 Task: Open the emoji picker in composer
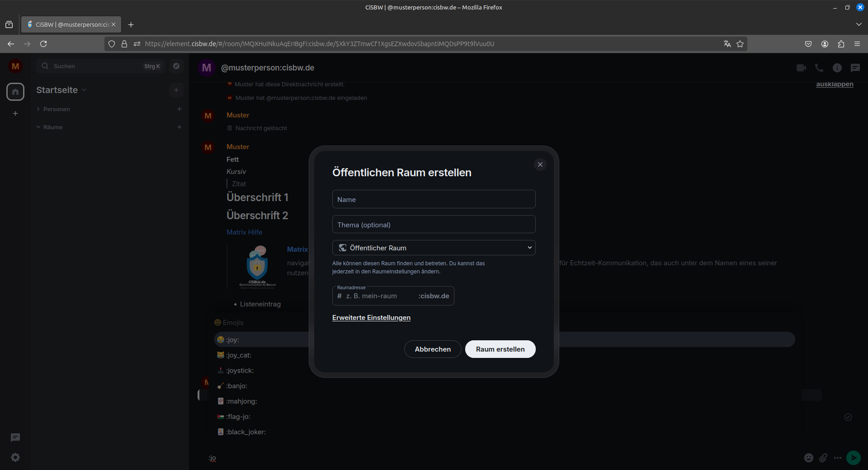point(808,458)
